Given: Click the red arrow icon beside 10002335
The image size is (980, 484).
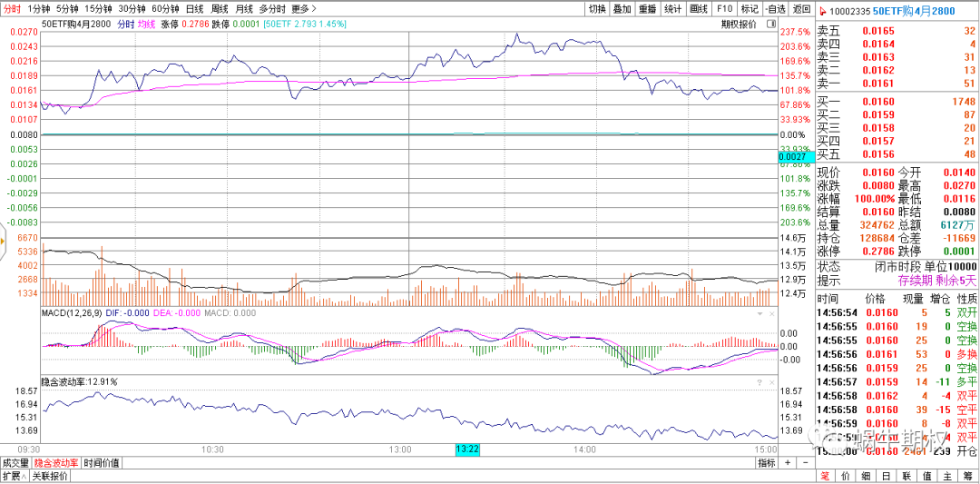Looking at the screenshot, I should (823, 10).
